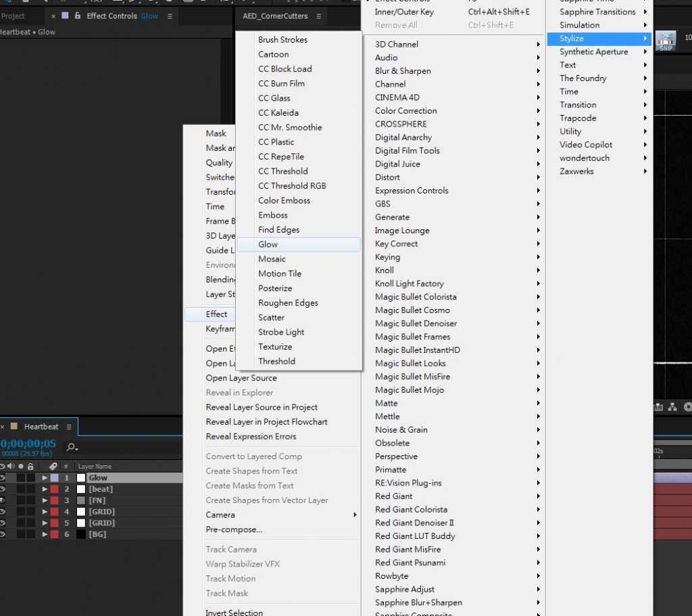
Task: Click Pre-compose in the context menu
Action: coord(234,529)
